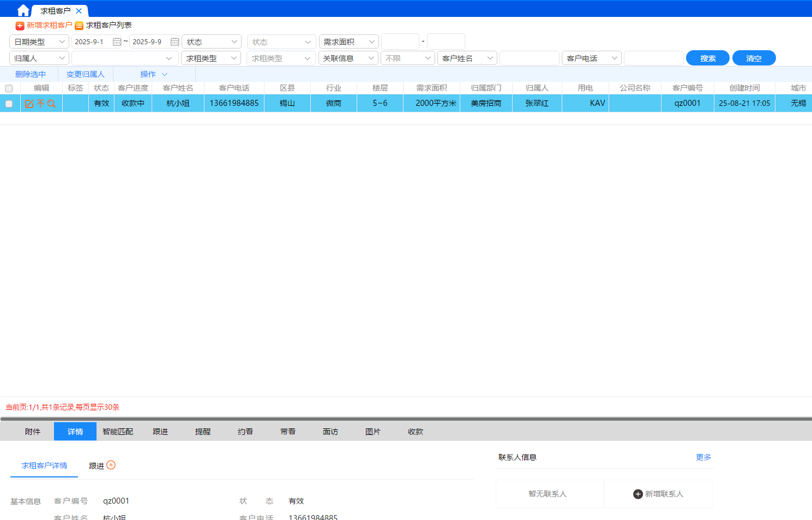Click the 更多 link in 联系人信息
Screen dimensions: 812x520
pos(703,457)
